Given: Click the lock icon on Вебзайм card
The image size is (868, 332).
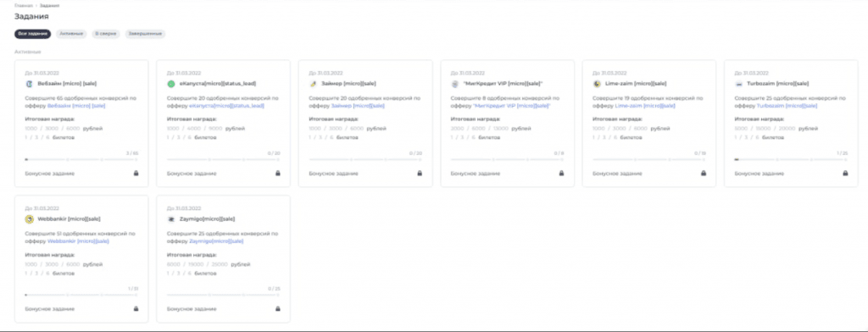Looking at the screenshot, I should pos(136,173).
